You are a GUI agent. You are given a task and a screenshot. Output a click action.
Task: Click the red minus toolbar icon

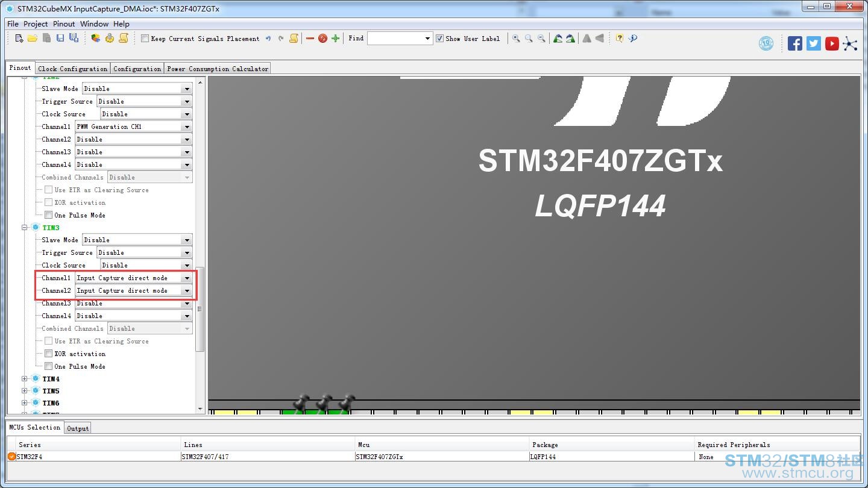click(310, 39)
